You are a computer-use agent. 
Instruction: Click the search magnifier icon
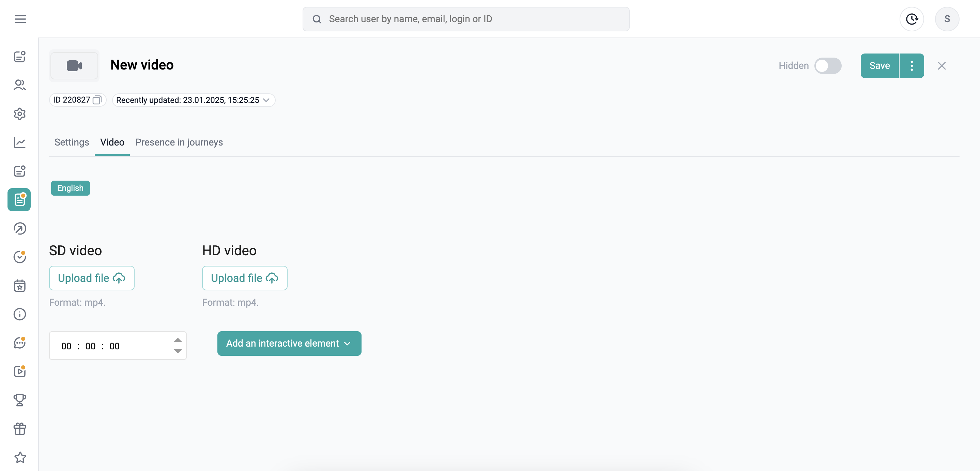[x=317, y=19]
